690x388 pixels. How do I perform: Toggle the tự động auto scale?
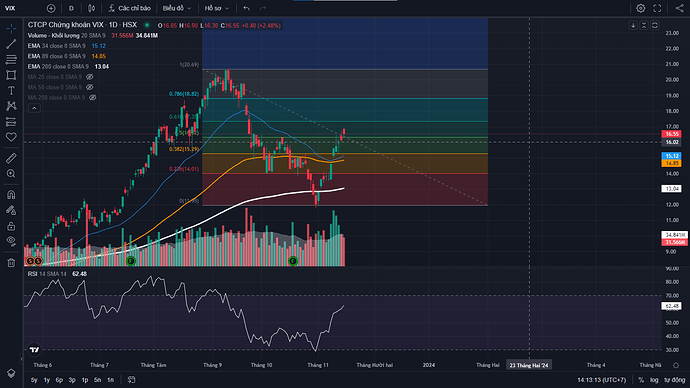675,380
